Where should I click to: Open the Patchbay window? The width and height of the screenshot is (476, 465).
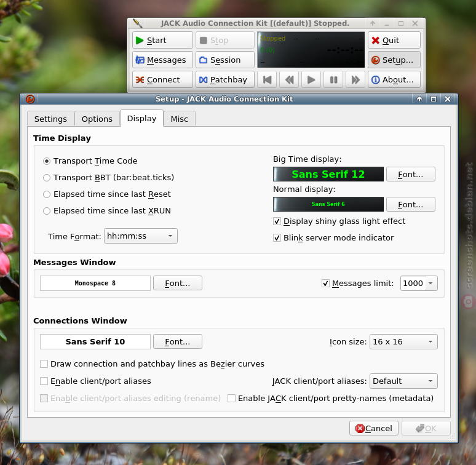[x=225, y=79]
